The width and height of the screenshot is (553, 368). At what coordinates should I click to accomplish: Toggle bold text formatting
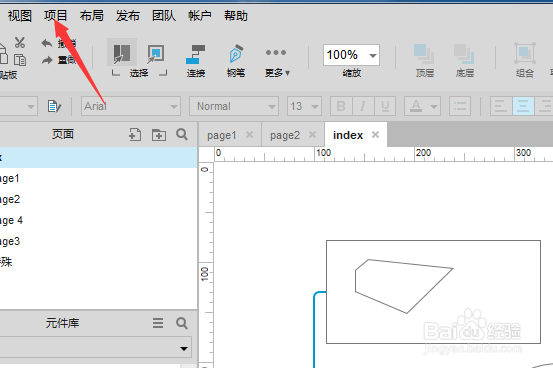[341, 106]
